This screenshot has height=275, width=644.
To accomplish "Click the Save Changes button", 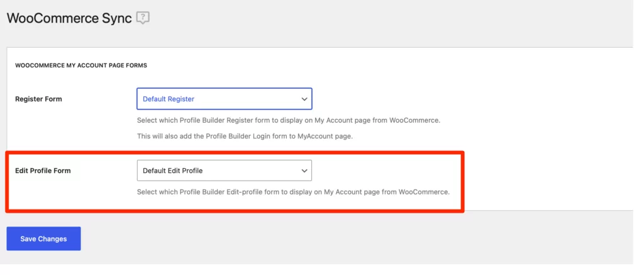I will [43, 239].
